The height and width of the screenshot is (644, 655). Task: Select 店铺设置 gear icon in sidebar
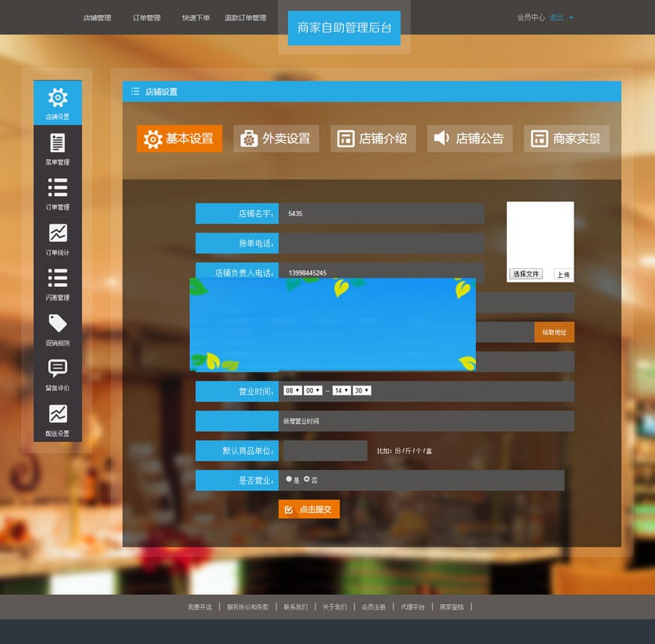point(57,102)
